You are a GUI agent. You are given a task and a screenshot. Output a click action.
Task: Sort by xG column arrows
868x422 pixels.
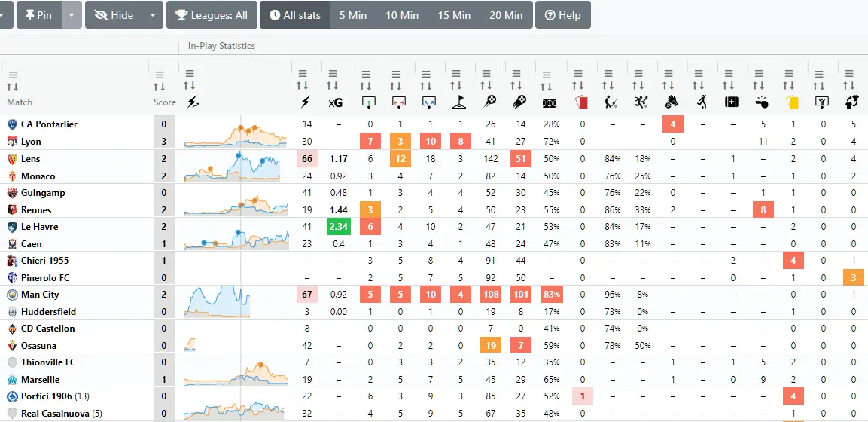pyautogui.click(x=332, y=85)
